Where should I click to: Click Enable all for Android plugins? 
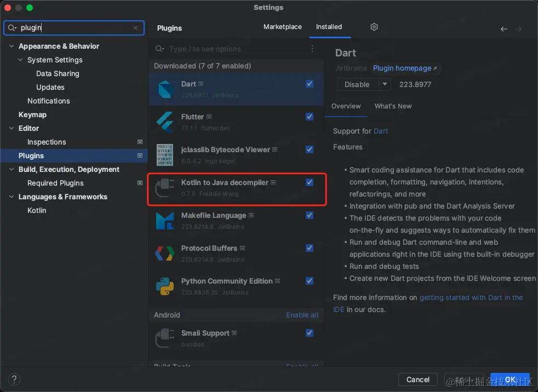[302, 315]
